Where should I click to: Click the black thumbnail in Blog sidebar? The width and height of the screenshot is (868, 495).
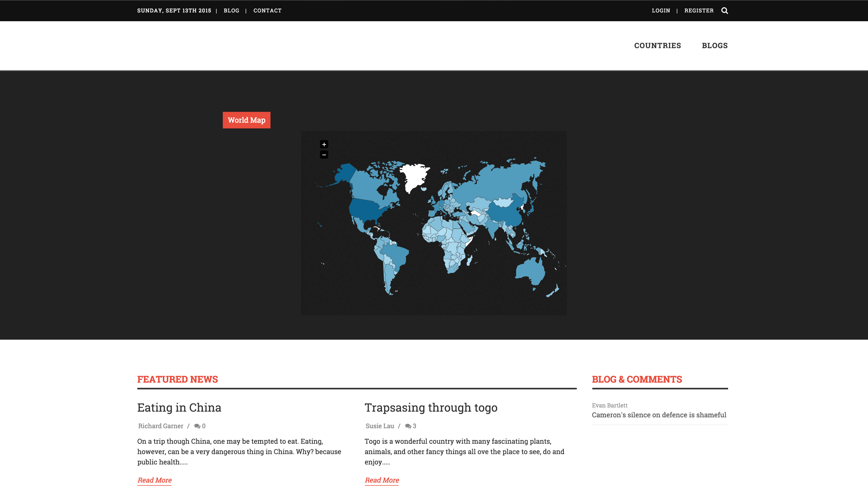[x=639, y=462]
